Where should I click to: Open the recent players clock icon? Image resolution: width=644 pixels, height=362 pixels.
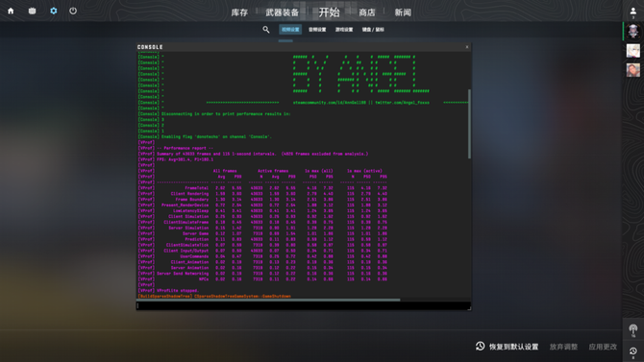pyautogui.click(x=632, y=351)
